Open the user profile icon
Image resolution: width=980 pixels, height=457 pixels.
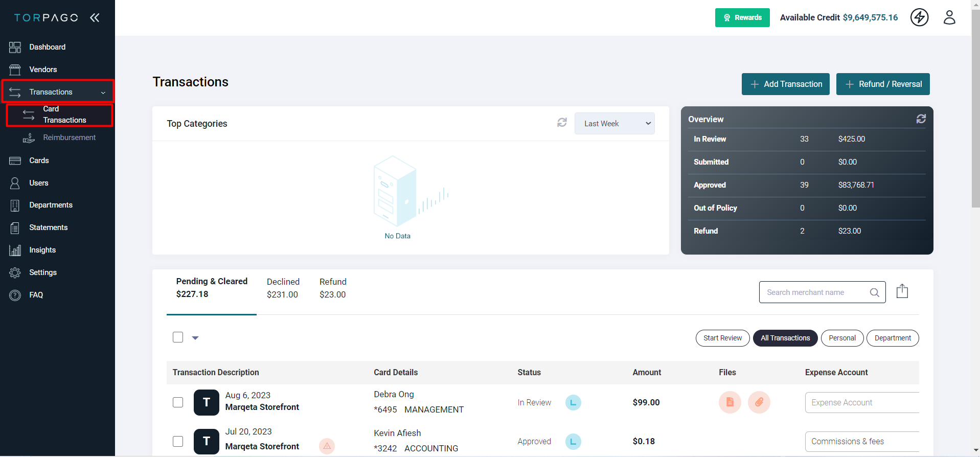(x=949, y=17)
